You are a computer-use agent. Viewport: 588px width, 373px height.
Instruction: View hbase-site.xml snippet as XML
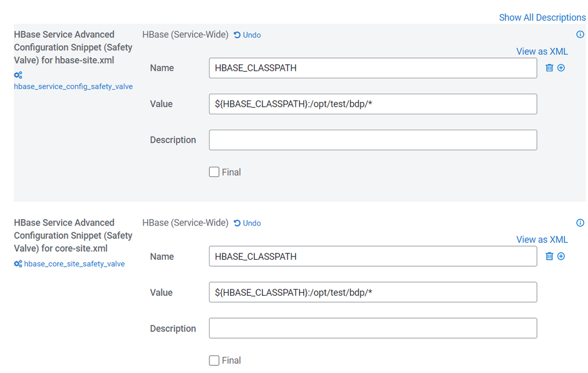click(x=542, y=51)
